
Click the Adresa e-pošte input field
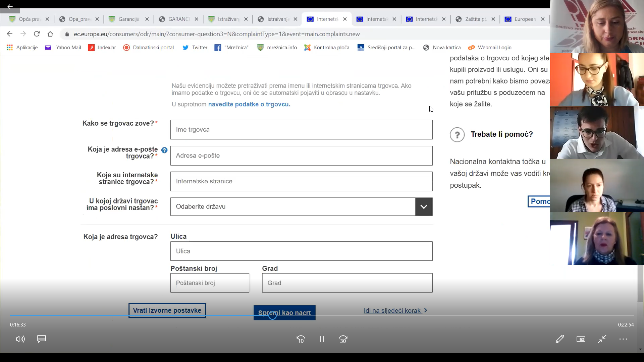click(x=301, y=156)
